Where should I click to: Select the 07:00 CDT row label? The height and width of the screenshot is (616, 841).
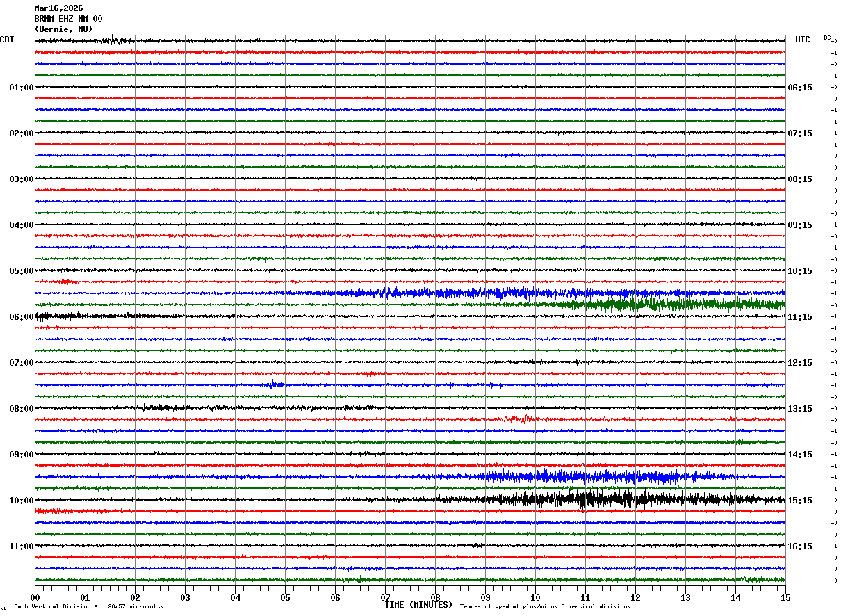pos(22,363)
